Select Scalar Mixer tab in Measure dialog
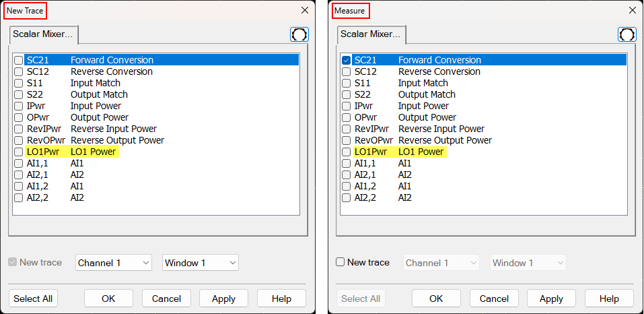644x314 pixels. click(x=372, y=34)
